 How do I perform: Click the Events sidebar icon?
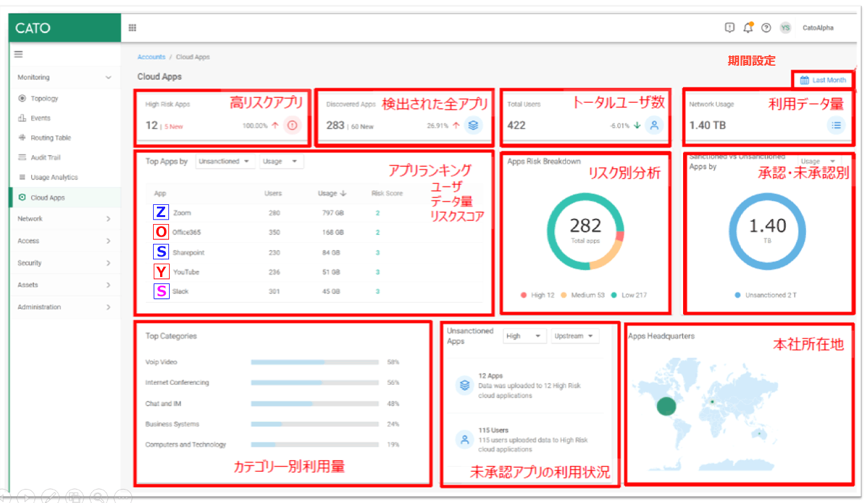point(22,118)
